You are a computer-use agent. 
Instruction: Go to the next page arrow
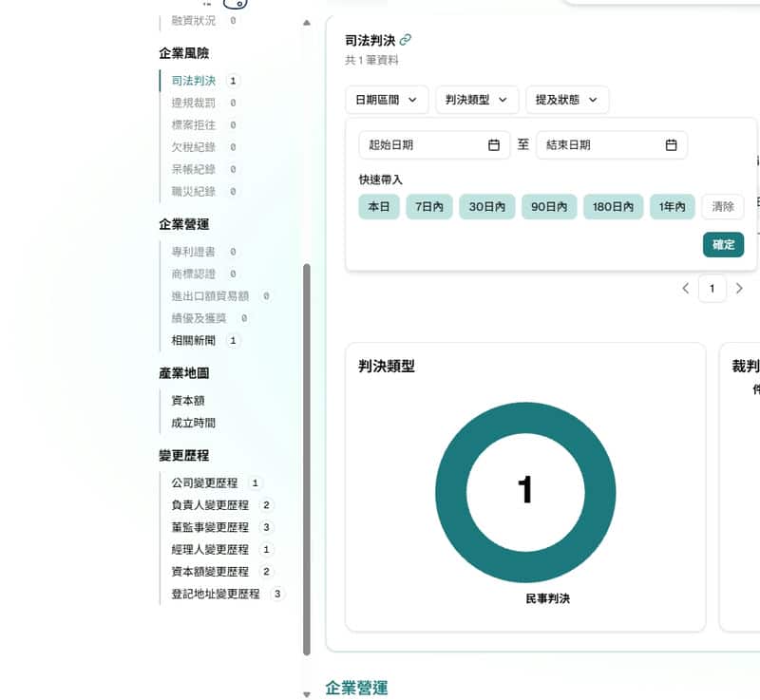739,289
